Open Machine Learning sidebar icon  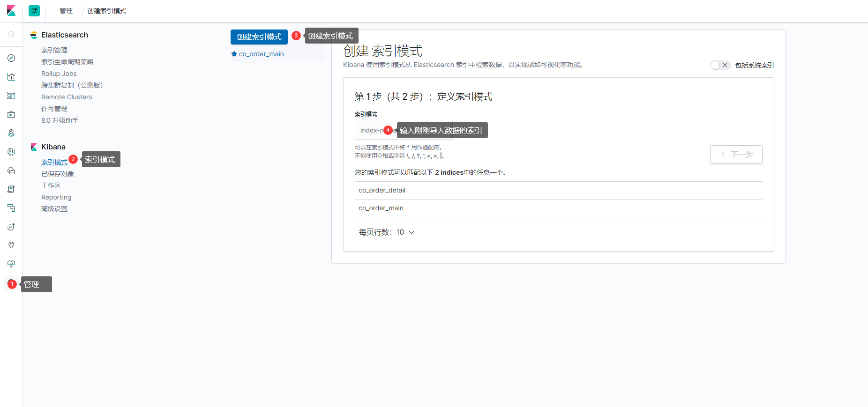[11, 152]
